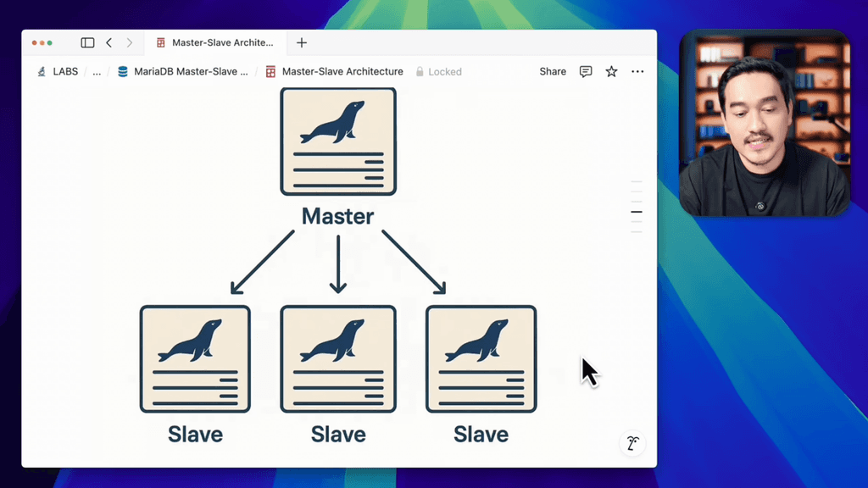Screen dimensions: 868x488
Task: Select the Master-Slave Archite... tab
Action: tap(215, 42)
